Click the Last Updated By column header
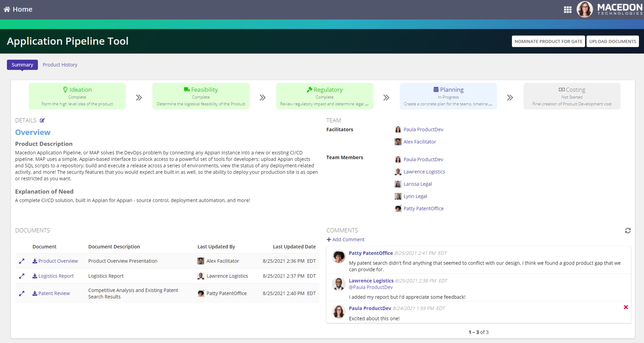The image size is (644, 343). [x=216, y=247]
